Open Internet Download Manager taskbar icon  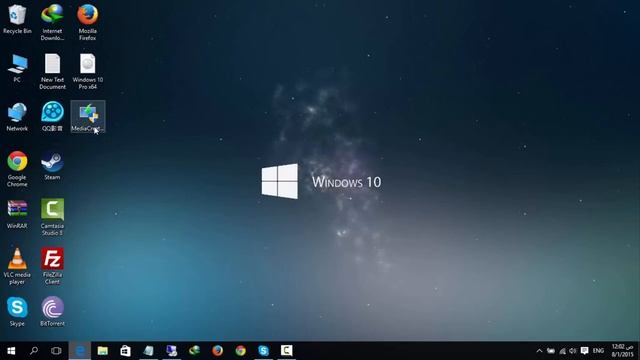pos(195,351)
